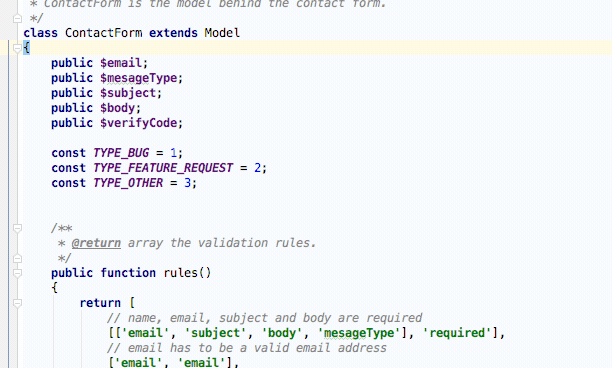Click the value 2 assigned to TYPE_FEATURE_REQUEST
The width and height of the screenshot is (612, 368).
pyautogui.click(x=258, y=168)
